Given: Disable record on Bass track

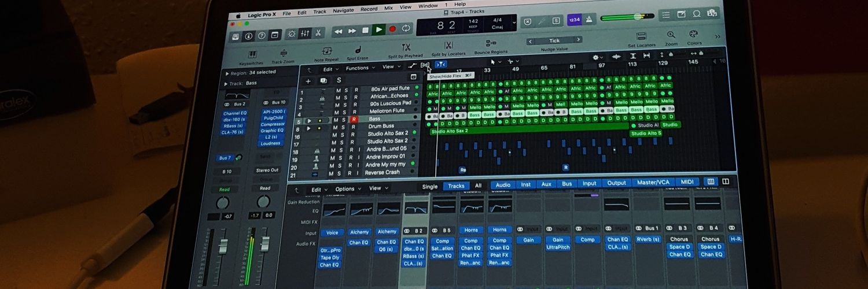Looking at the screenshot, I should (354, 120).
